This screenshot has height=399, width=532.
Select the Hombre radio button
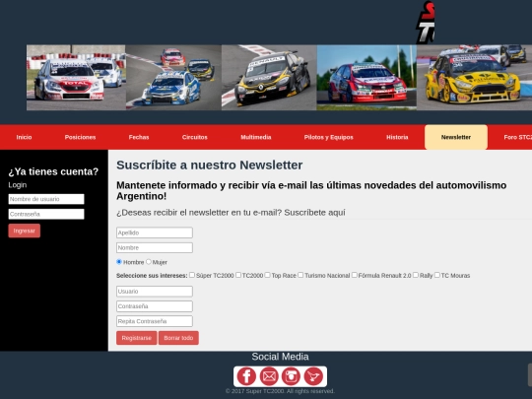pos(119,262)
